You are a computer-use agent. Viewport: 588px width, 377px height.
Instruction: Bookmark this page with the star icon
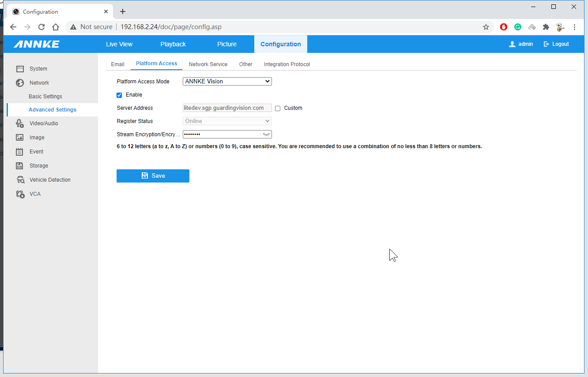[x=486, y=27]
